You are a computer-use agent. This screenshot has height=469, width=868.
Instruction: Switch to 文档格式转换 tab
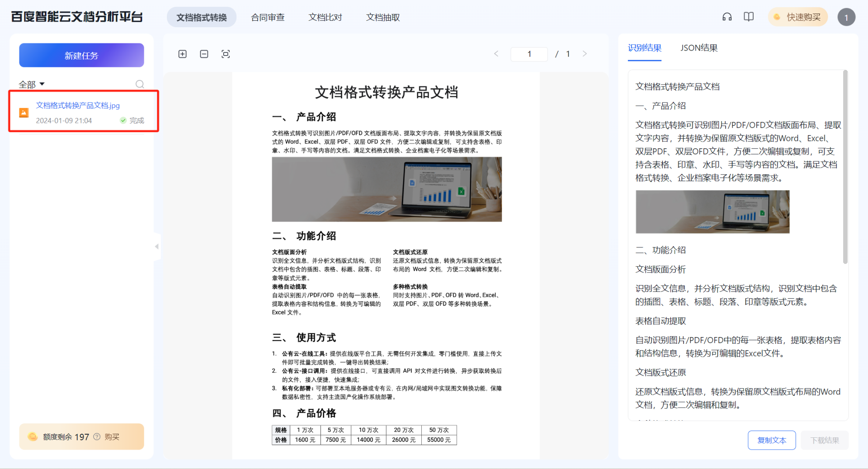coord(202,17)
